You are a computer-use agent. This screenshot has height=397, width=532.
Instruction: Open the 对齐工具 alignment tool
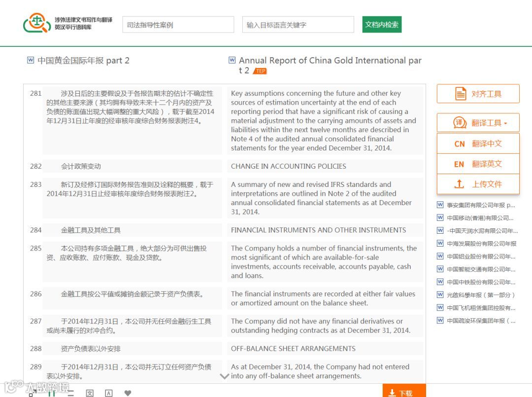point(478,94)
